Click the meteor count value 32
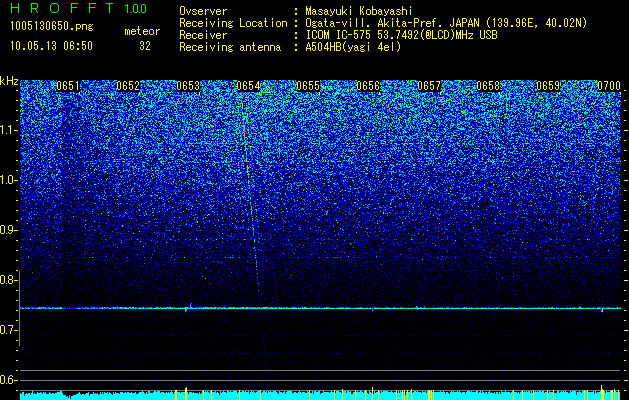Image resolution: width=629 pixels, height=400 pixels. [145, 46]
